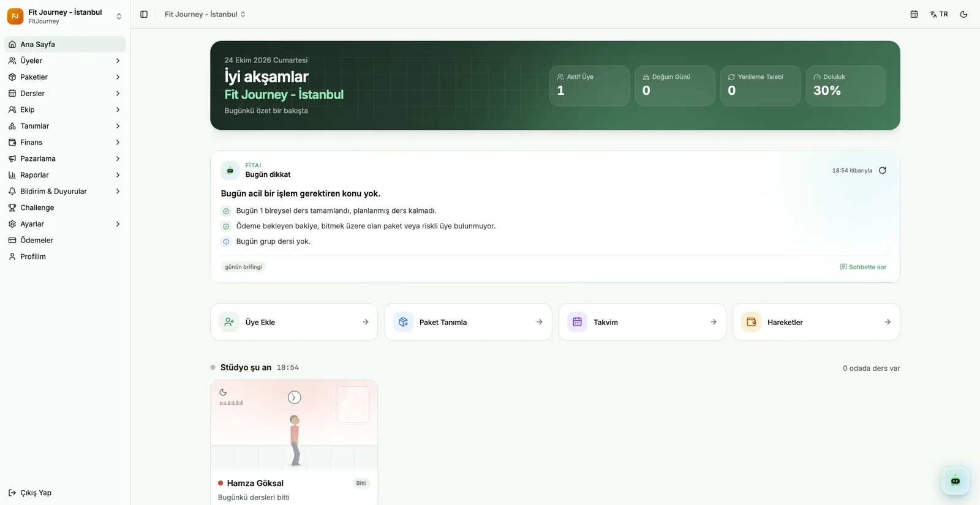Click the Paket Tanımla box icon
Screen dimensions: 980x505
click(403, 322)
